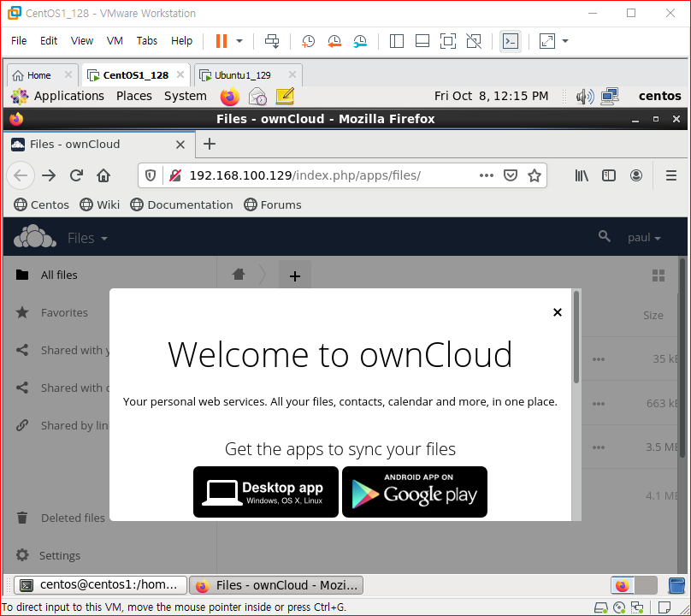Pause the virtual machine
The width and height of the screenshot is (691, 616).
[x=221, y=41]
